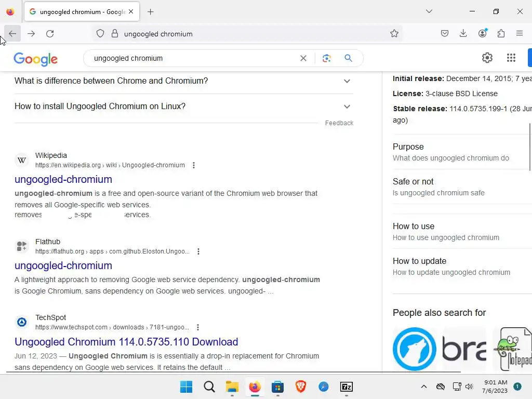Open TechSpot result options menu
The height and width of the screenshot is (399, 532).
point(198,327)
